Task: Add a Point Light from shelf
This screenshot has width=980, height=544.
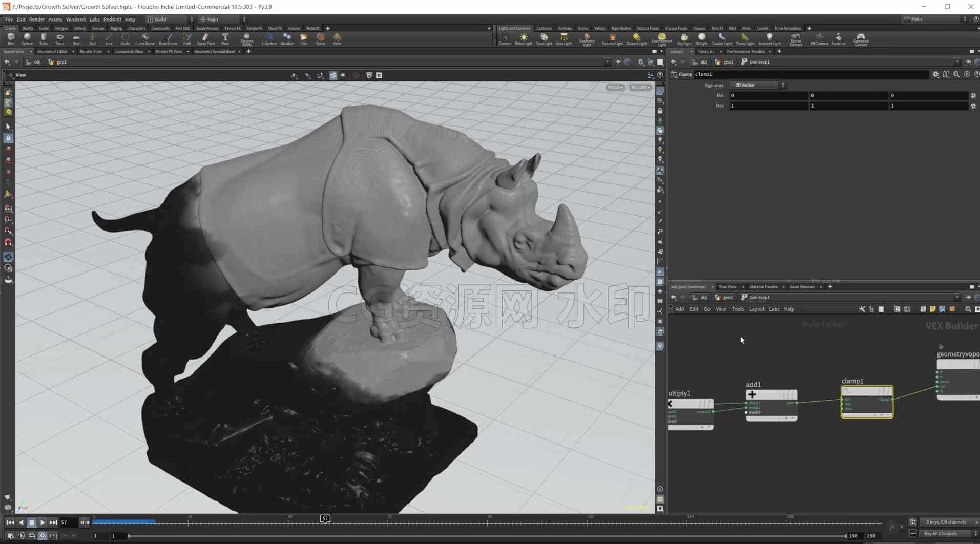Action: 523,39
